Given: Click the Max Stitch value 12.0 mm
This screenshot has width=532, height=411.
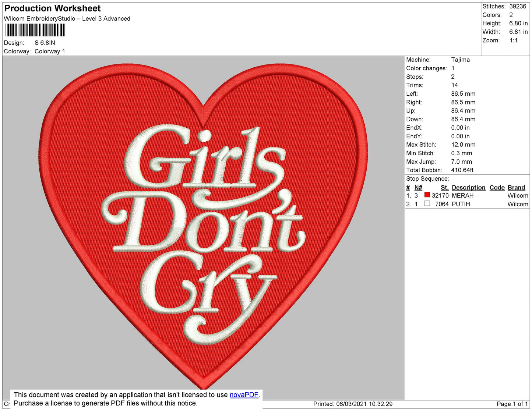Looking at the screenshot, I should click(463, 145).
